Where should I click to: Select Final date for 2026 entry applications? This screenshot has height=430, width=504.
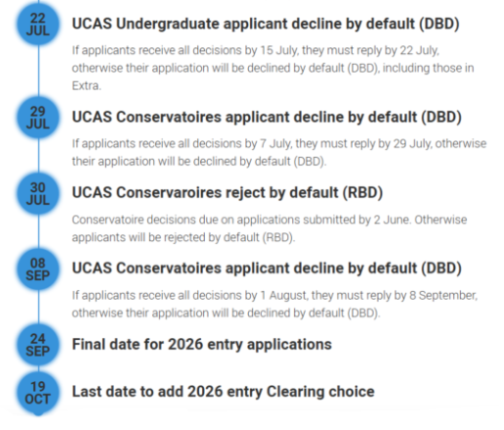(202, 345)
